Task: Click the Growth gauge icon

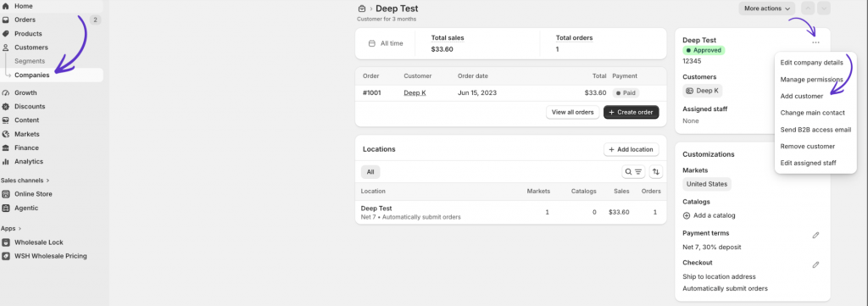Action: click(x=6, y=93)
